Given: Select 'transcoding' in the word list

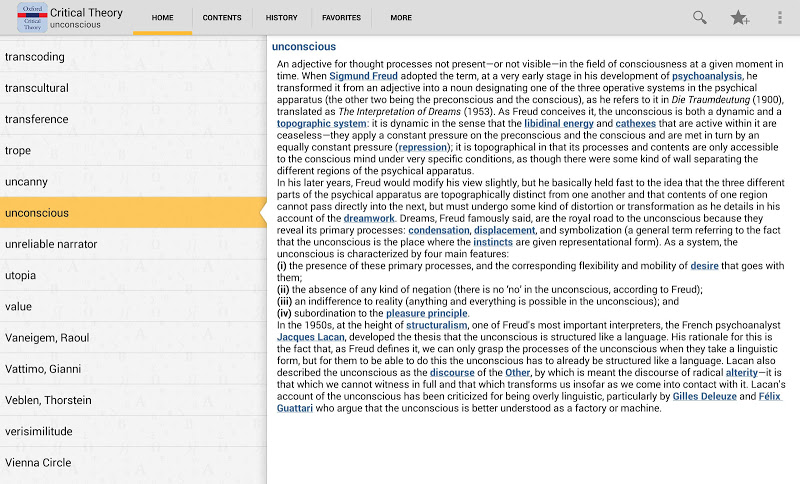Looking at the screenshot, I should point(133,57).
